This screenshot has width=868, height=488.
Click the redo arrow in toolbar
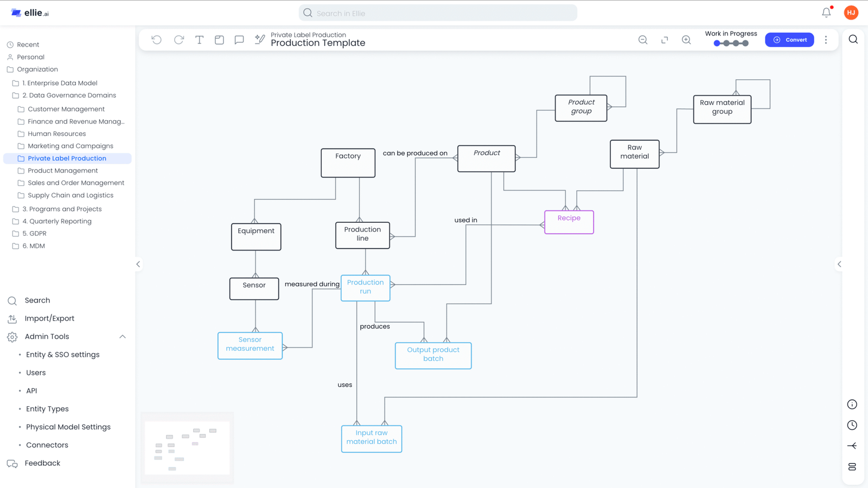point(178,40)
